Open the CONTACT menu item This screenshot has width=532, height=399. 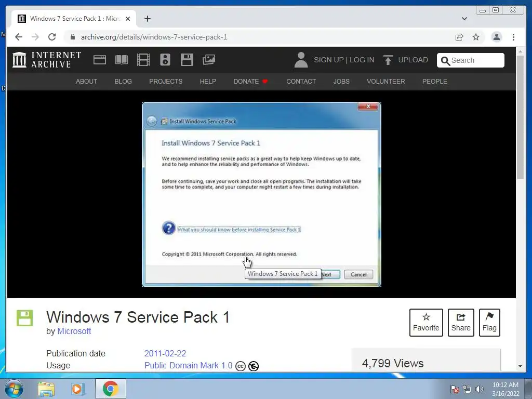pyautogui.click(x=301, y=82)
